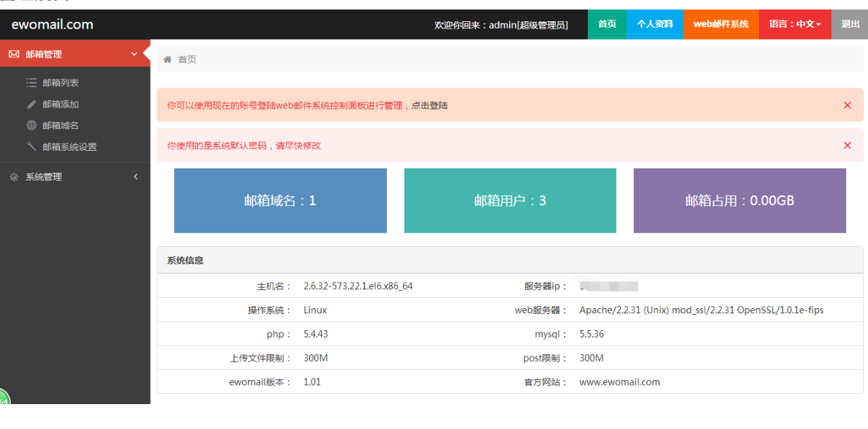Click the teal 邮箱用户 stat tile
Screen dimensions: 868x429
click(510, 201)
